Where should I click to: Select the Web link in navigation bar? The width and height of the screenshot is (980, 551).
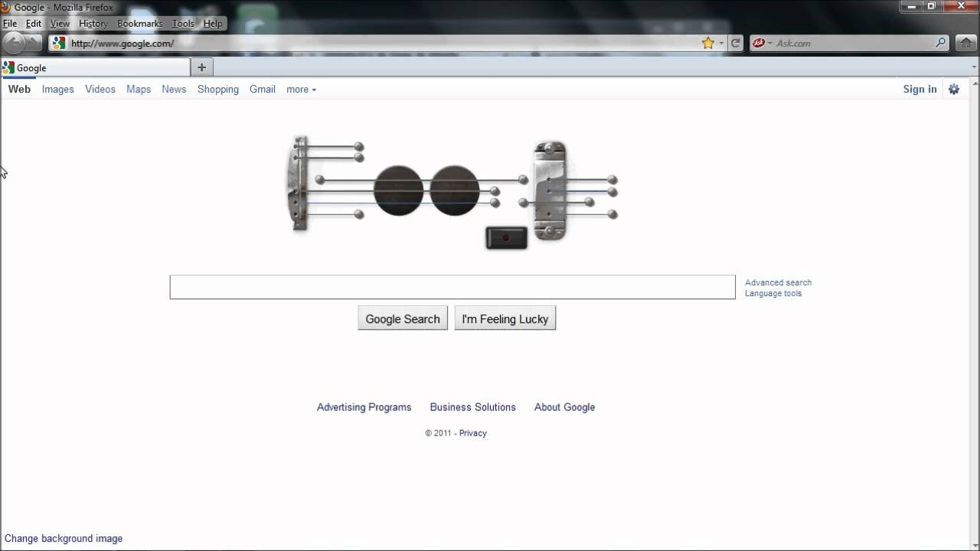click(19, 90)
